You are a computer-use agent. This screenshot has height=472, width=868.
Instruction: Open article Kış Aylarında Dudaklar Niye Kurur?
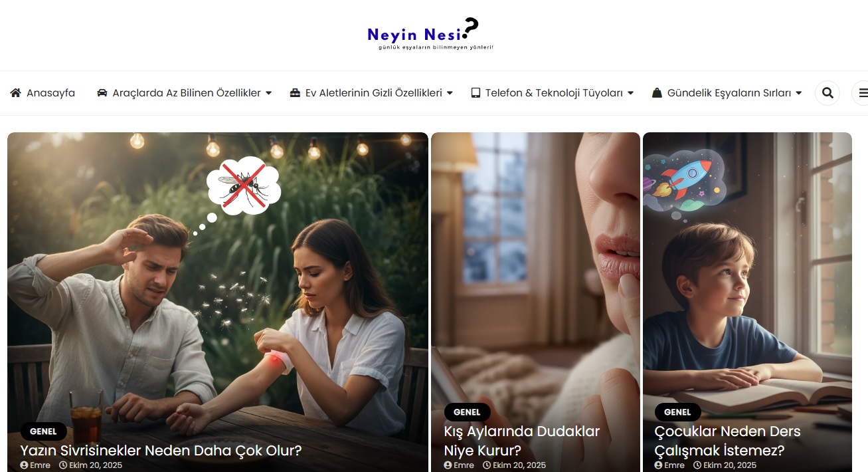click(x=522, y=441)
